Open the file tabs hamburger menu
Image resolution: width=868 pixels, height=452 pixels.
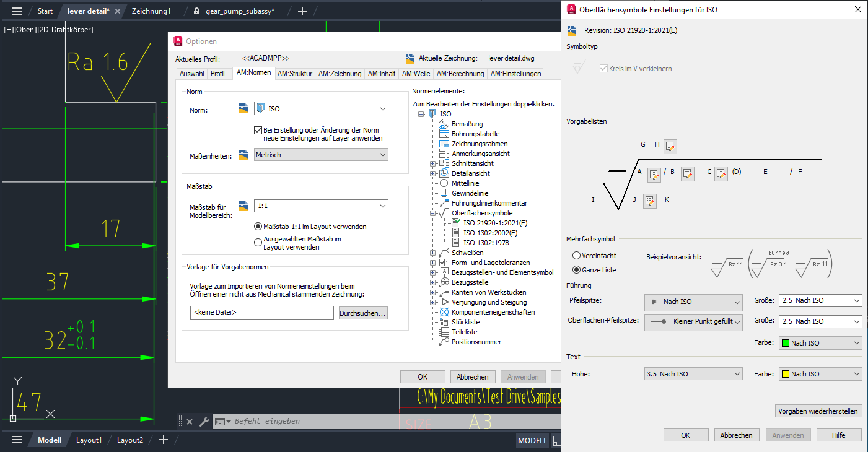pyautogui.click(x=17, y=11)
